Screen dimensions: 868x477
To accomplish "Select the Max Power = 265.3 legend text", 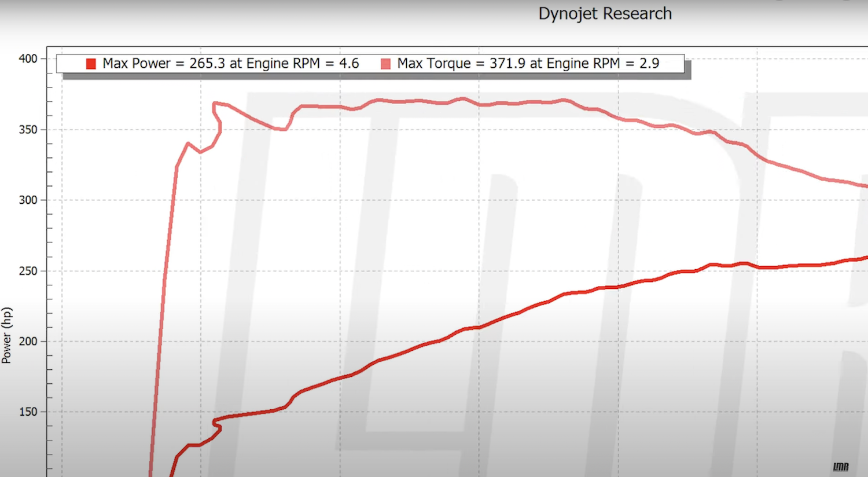I will click(231, 64).
